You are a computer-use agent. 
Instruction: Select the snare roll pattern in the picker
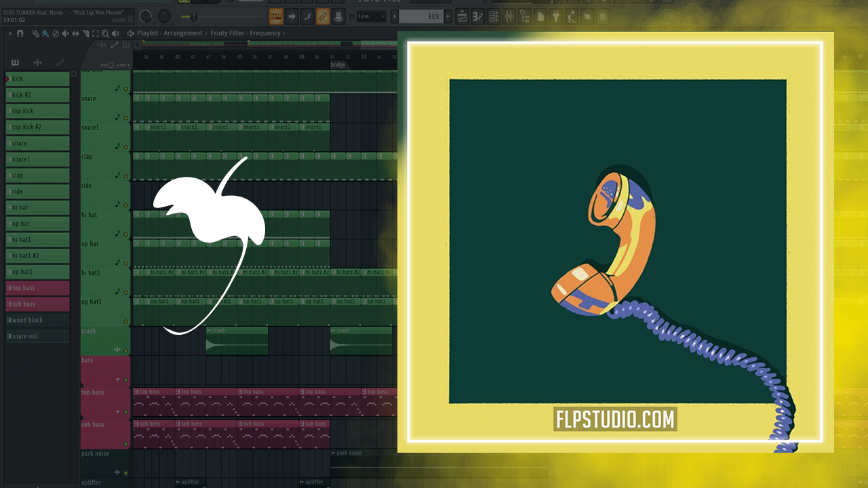(x=38, y=336)
